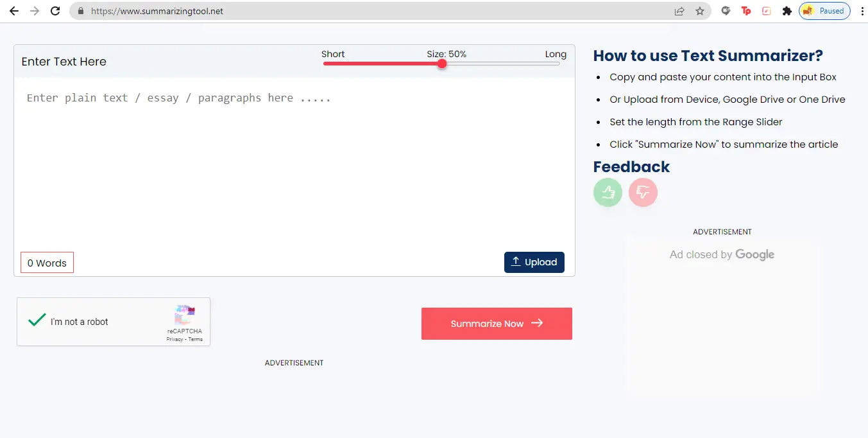
Task: Open the gray extension icon beside the address bar
Action: (x=725, y=11)
